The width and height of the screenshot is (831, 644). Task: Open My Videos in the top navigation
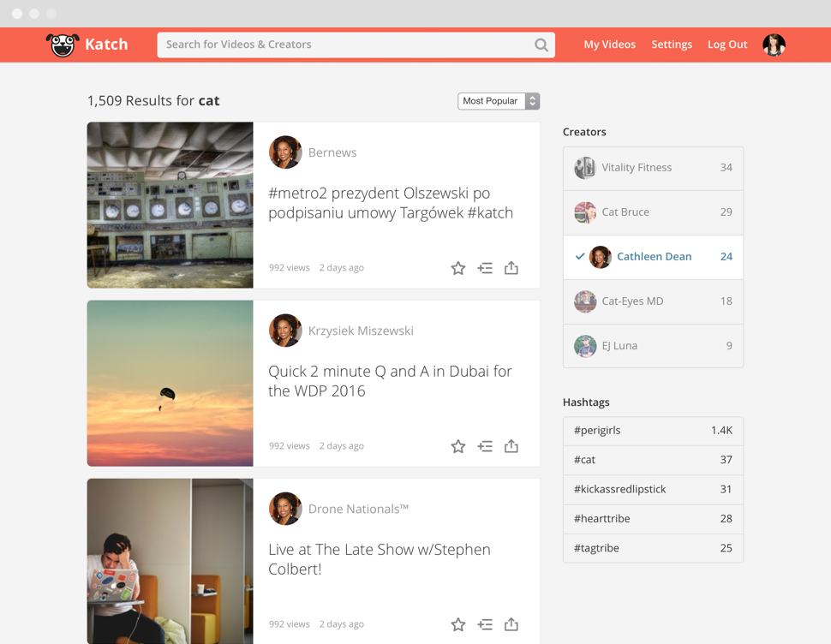[609, 45]
